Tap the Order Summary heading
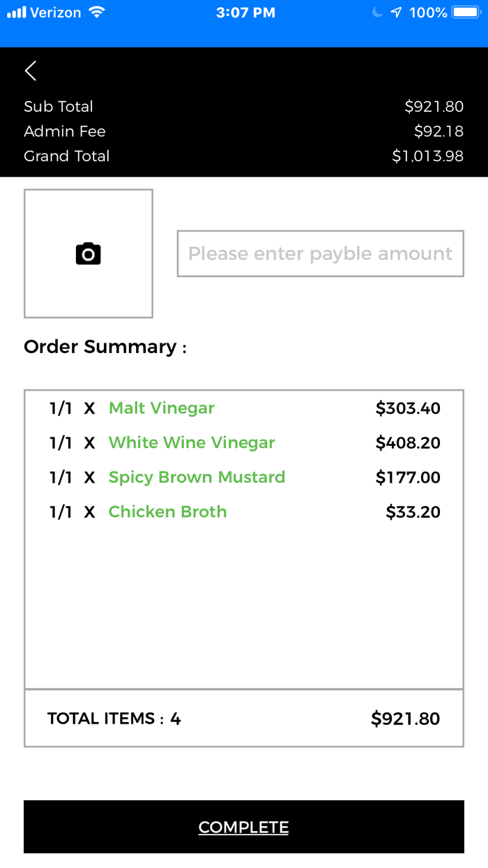488x868 pixels. [x=105, y=347]
